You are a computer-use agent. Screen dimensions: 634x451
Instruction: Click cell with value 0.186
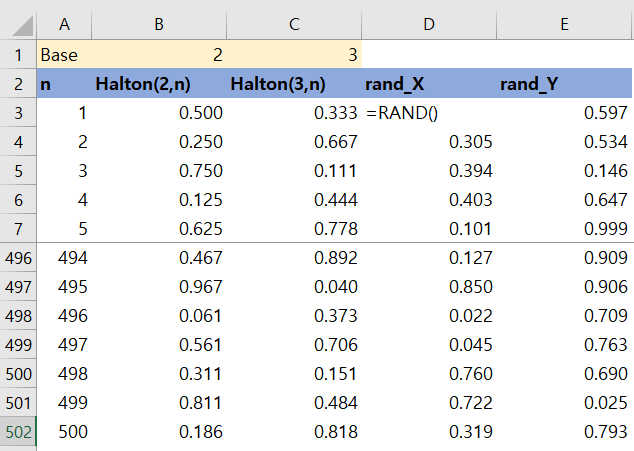pos(159,432)
